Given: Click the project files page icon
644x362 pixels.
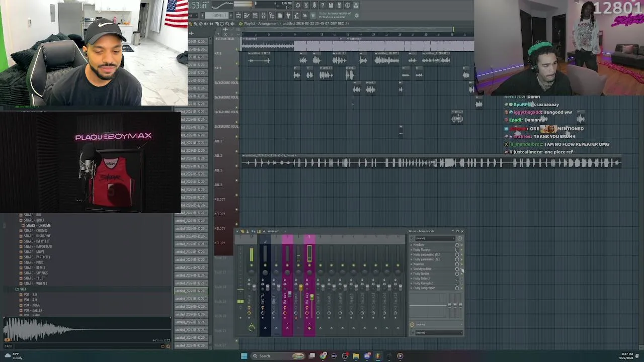Looking at the screenshot, I should pos(280,16).
